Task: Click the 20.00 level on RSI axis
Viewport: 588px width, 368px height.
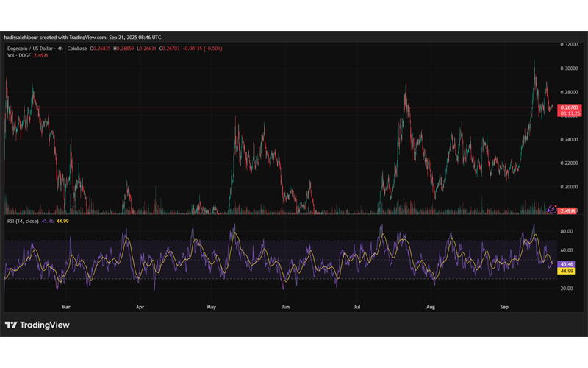Action: (567, 289)
